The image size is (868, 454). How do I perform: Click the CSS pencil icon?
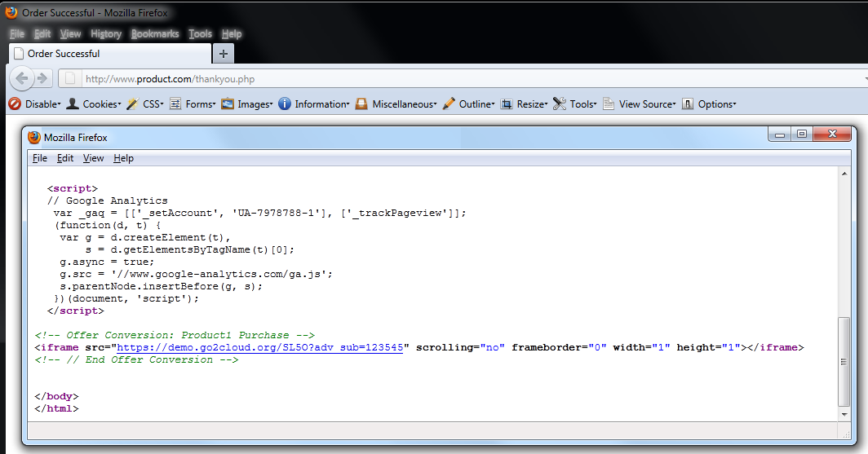pyautogui.click(x=132, y=104)
